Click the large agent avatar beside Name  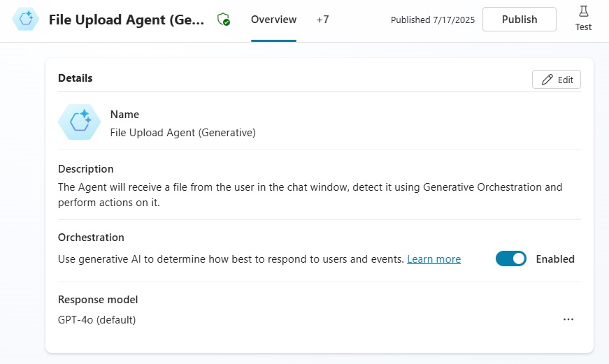coord(79,122)
